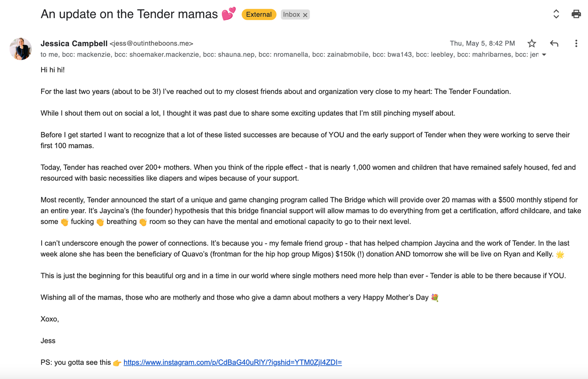Reply to the email using the arrow icon
588x379 pixels.
point(554,43)
